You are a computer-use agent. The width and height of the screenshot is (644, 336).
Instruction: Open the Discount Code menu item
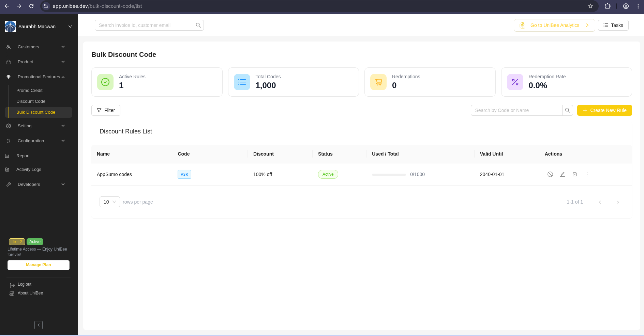point(31,101)
